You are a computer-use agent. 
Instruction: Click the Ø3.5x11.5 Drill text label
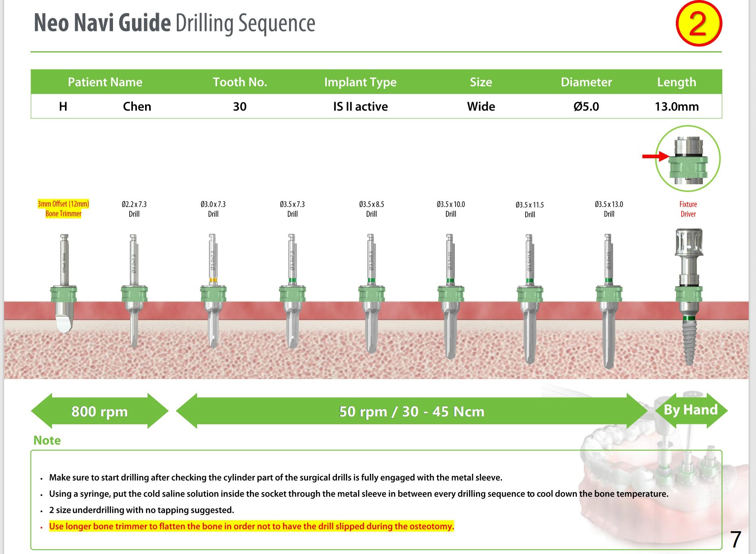[530, 209]
